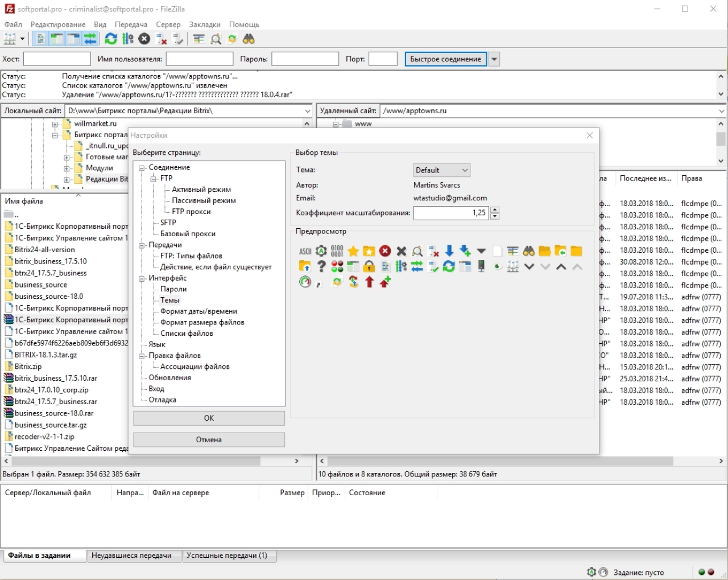
Task: Click Reconnect to last server icon
Action: [178, 39]
